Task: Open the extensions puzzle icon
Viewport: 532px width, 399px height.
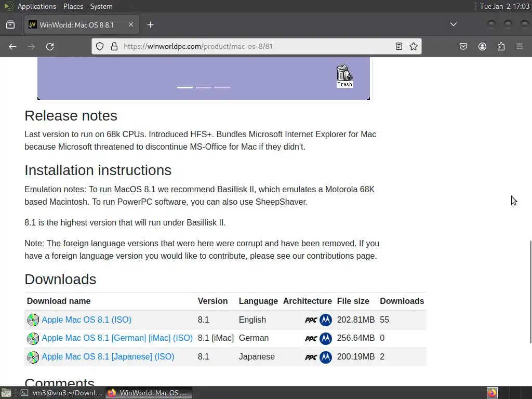Action: 501,46
